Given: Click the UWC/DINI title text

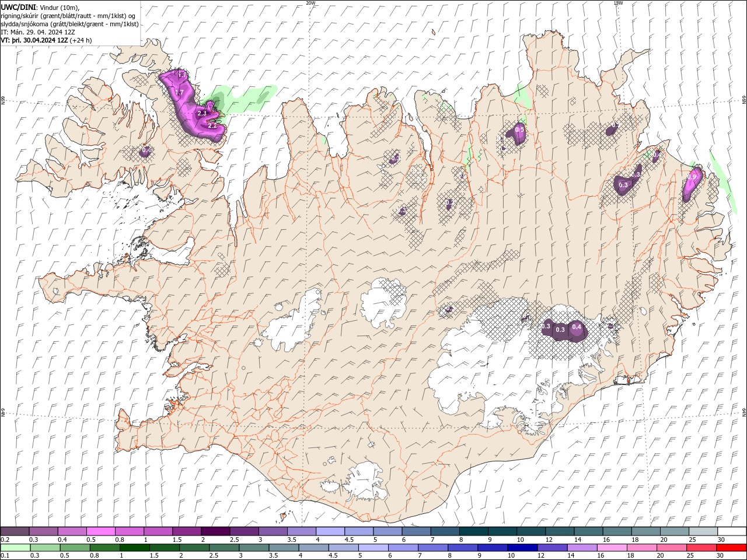Looking at the screenshot, I should point(19,6).
